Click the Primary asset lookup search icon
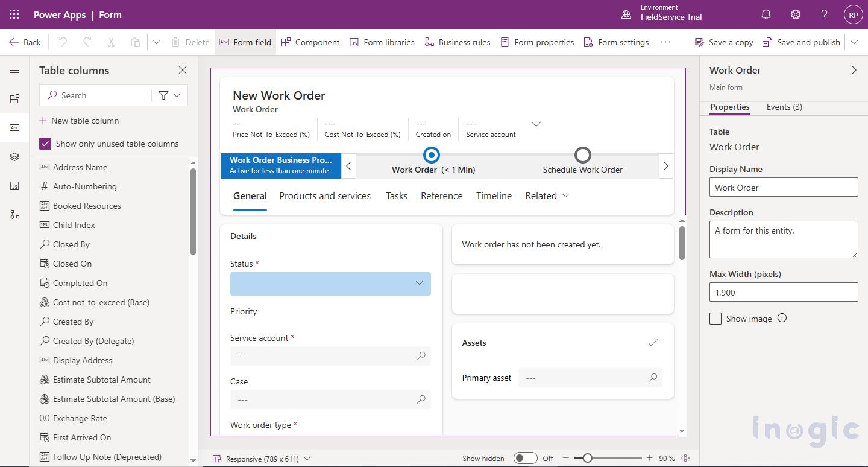The width and height of the screenshot is (868, 467). click(653, 378)
